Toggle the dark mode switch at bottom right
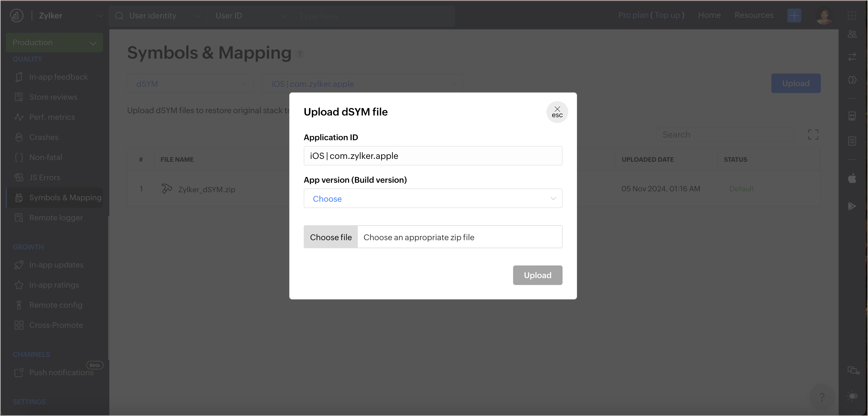 pyautogui.click(x=852, y=396)
